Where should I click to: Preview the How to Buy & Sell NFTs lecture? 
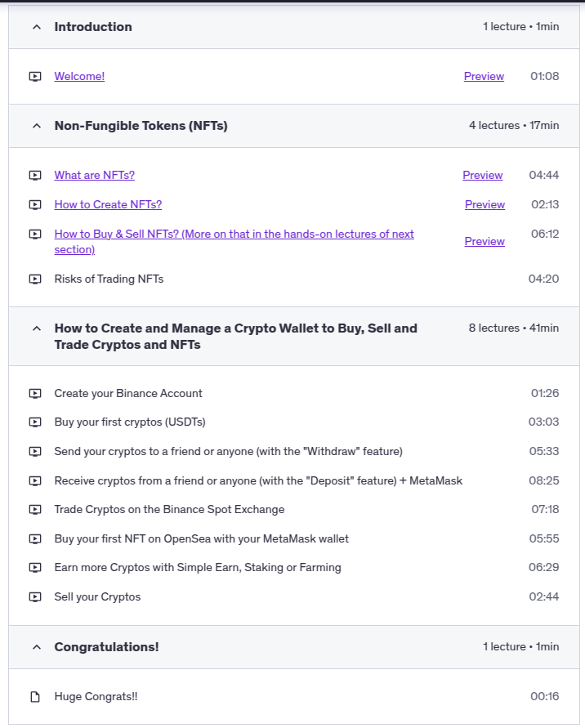(x=485, y=242)
